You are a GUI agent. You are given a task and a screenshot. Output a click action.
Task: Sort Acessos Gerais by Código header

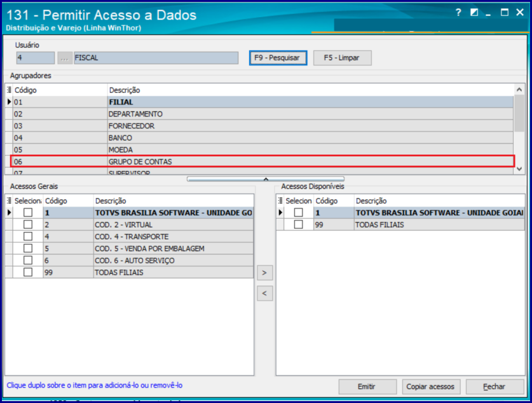tap(68, 200)
